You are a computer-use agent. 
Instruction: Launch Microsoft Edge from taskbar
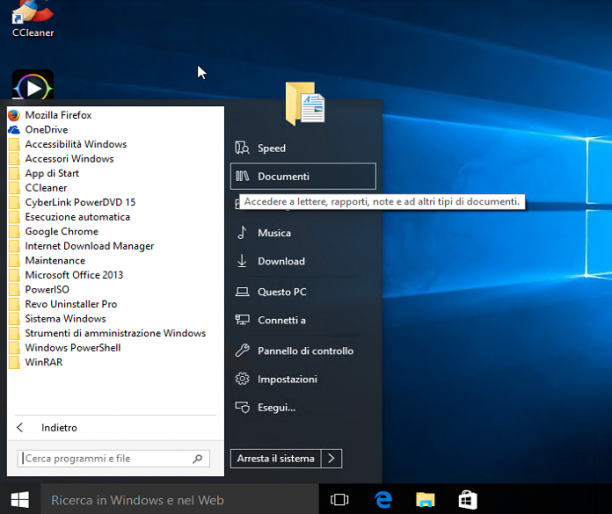pyautogui.click(x=383, y=500)
